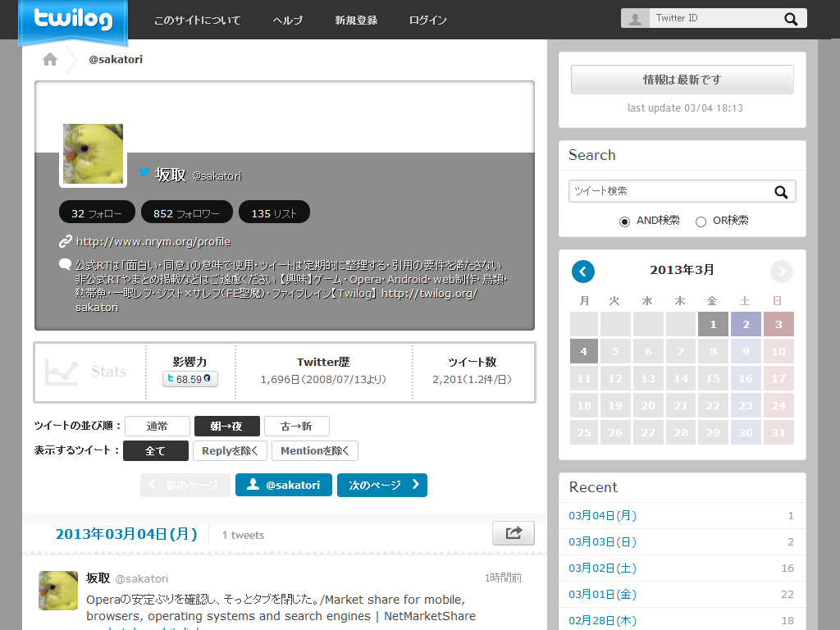Click the budgie profile avatar image
The image size is (840, 630).
(93, 154)
